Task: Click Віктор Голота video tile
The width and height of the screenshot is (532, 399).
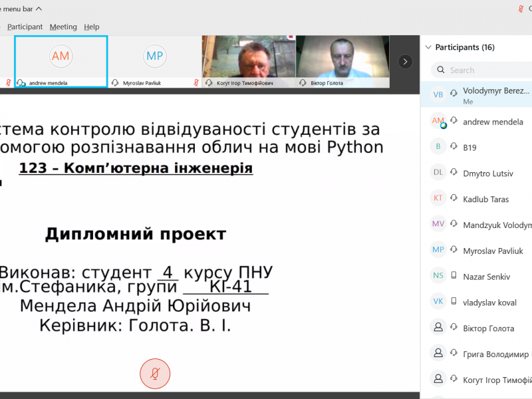Action: point(342,61)
